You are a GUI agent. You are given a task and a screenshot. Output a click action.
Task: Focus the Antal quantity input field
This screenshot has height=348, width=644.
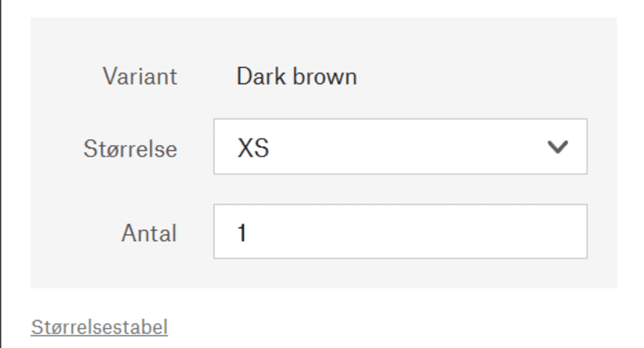point(400,232)
